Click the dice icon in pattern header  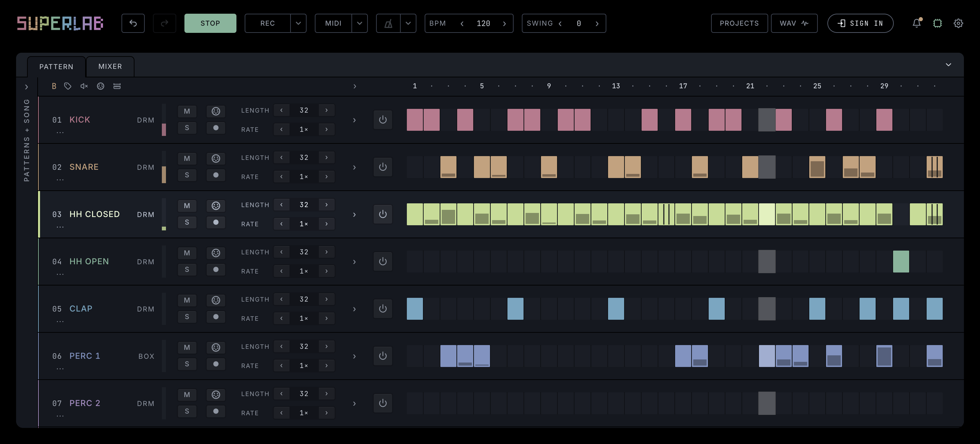point(101,86)
